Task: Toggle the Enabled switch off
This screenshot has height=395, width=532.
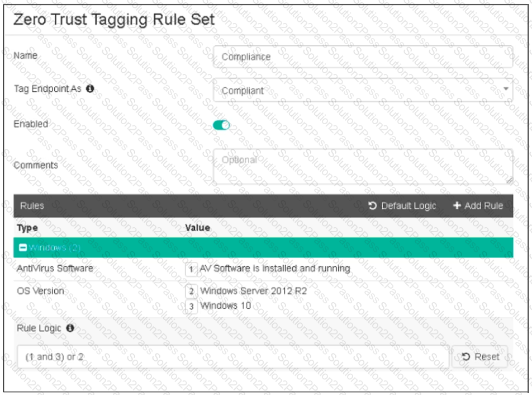Action: click(221, 125)
